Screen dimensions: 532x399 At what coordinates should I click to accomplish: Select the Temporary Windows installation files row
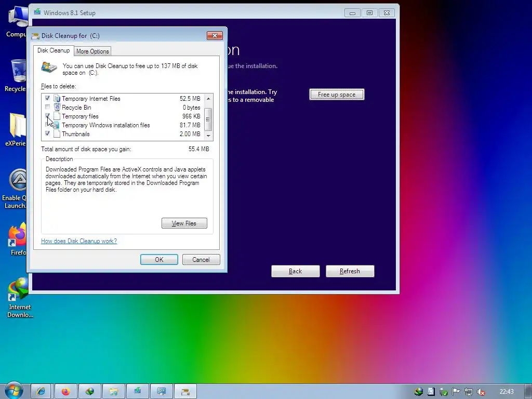(123, 125)
